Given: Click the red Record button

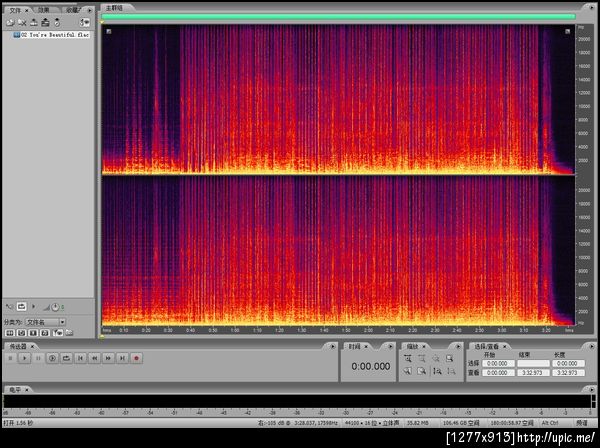Looking at the screenshot, I should click(x=136, y=358).
